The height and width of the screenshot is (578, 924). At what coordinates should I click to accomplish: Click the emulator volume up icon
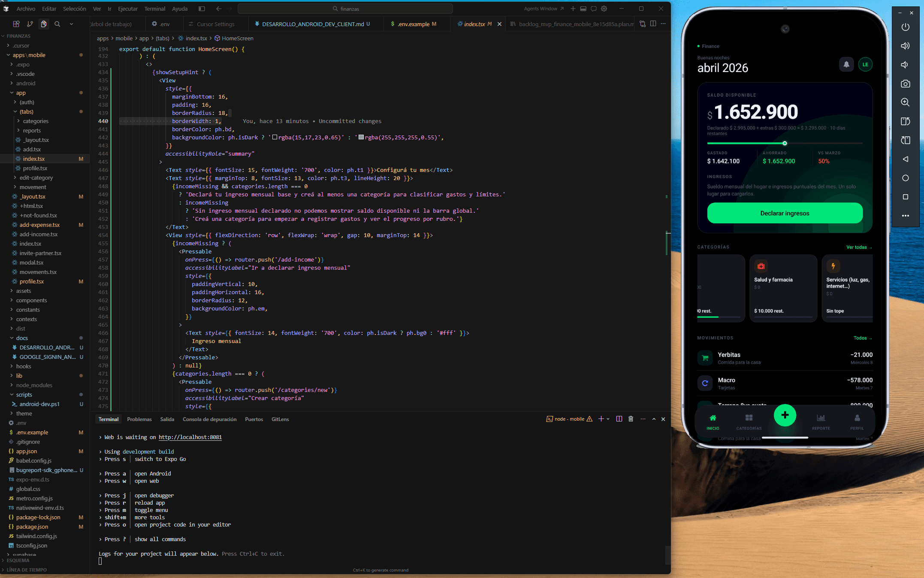click(x=905, y=46)
